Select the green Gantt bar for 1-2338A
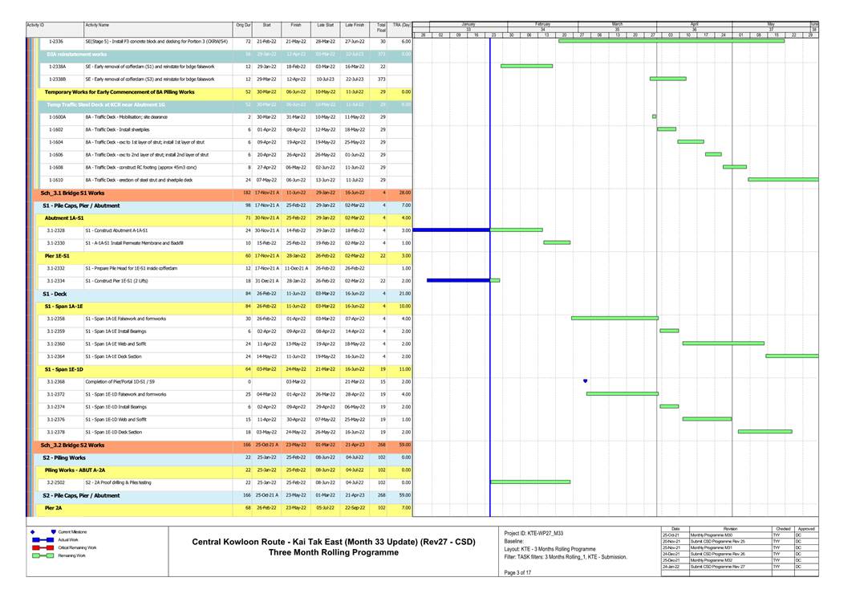This screenshot has width=868, height=614. coord(526,66)
